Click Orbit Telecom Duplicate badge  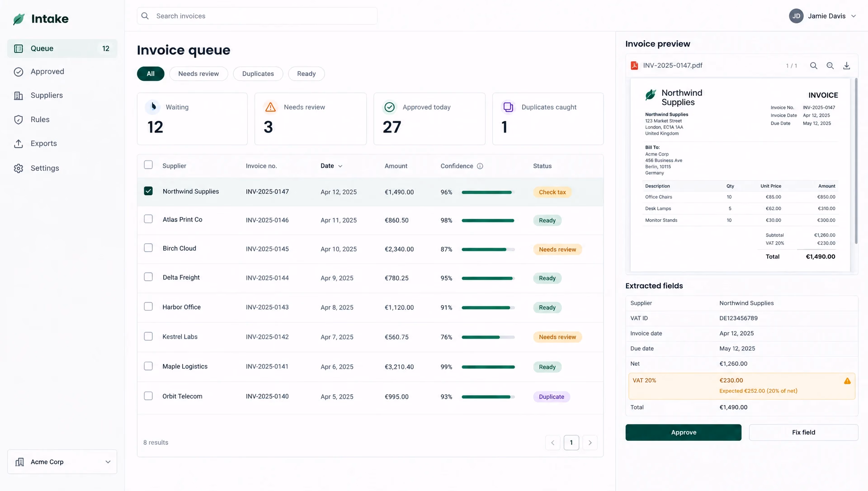click(x=552, y=397)
